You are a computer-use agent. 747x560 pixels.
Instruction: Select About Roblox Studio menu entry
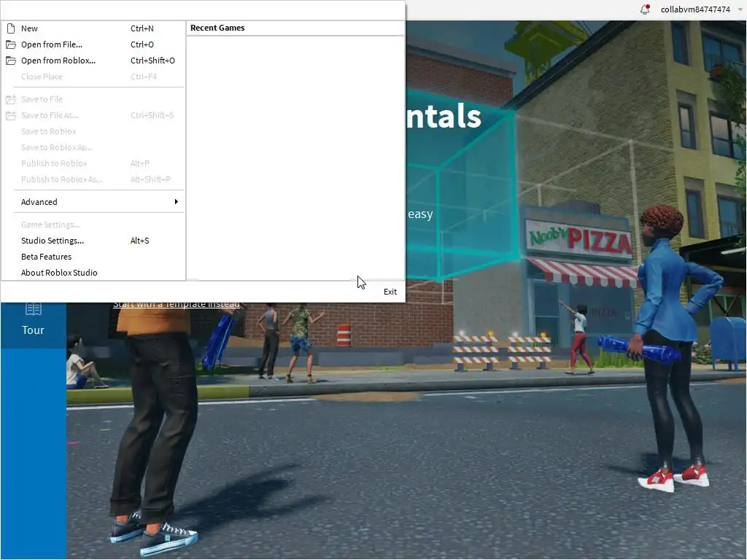point(93,273)
